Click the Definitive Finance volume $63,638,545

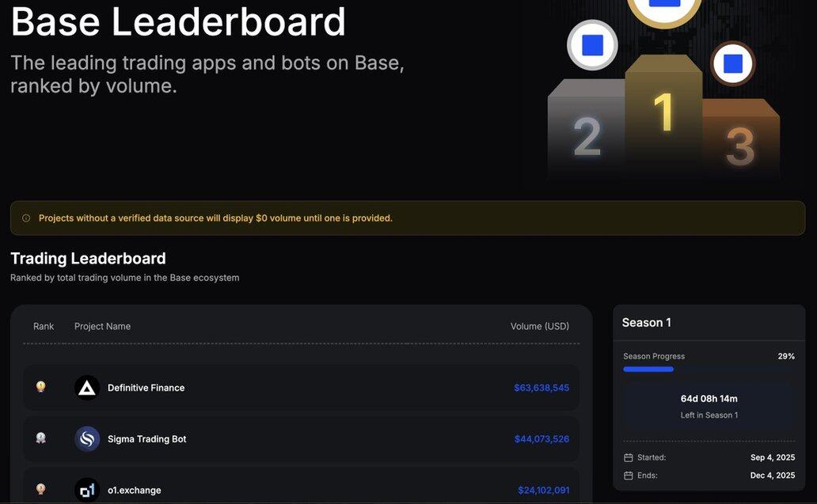[541, 388]
